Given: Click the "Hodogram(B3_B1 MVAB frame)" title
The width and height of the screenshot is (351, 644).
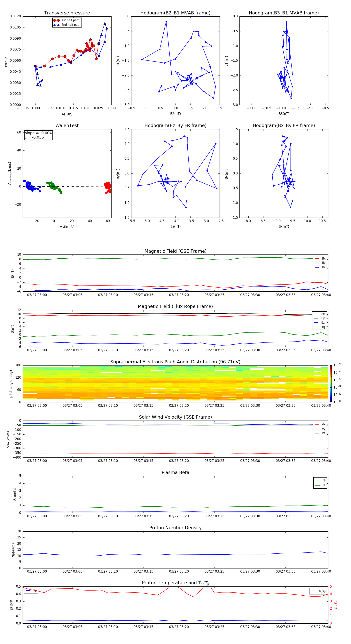Looking at the screenshot, I should [284, 13].
